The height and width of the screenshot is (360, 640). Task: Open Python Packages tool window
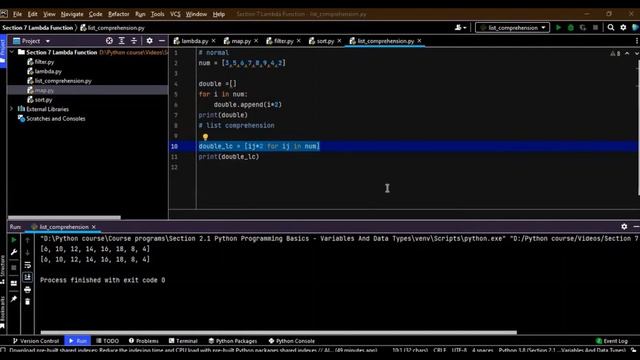tap(233, 341)
